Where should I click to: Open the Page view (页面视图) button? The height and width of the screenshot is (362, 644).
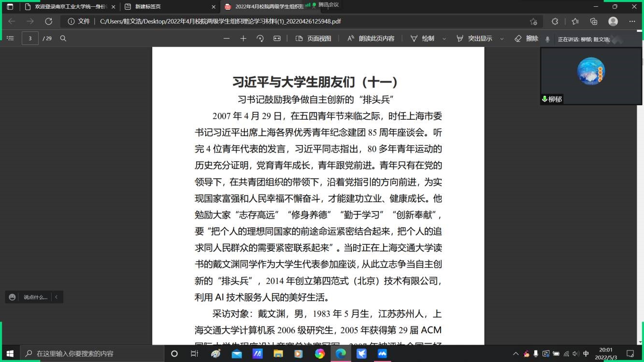(314, 39)
